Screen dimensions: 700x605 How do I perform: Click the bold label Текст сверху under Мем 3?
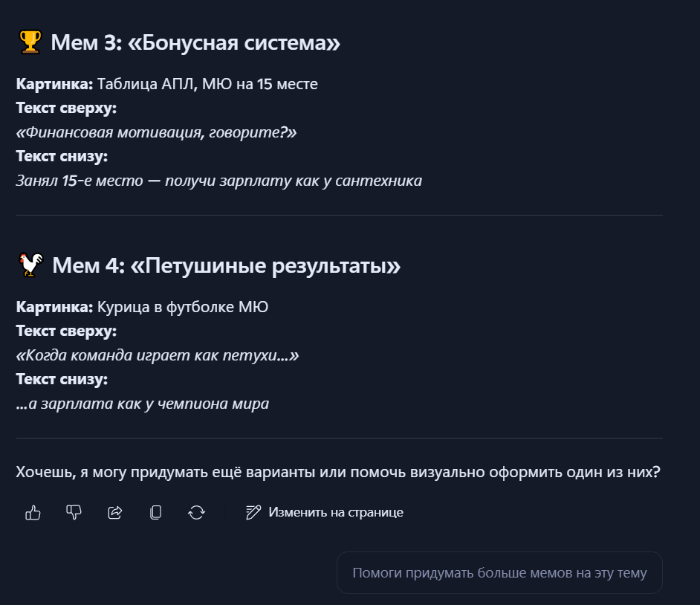coord(68,108)
